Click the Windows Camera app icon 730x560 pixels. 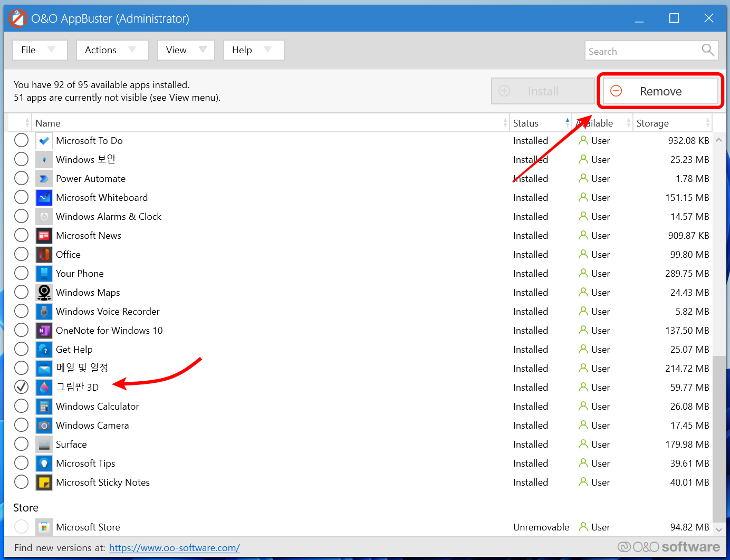tap(44, 426)
